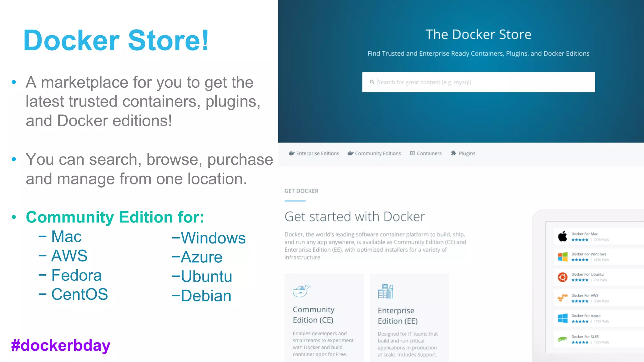
Task: Open Docker For Ubuntu listing
Action: point(599,277)
